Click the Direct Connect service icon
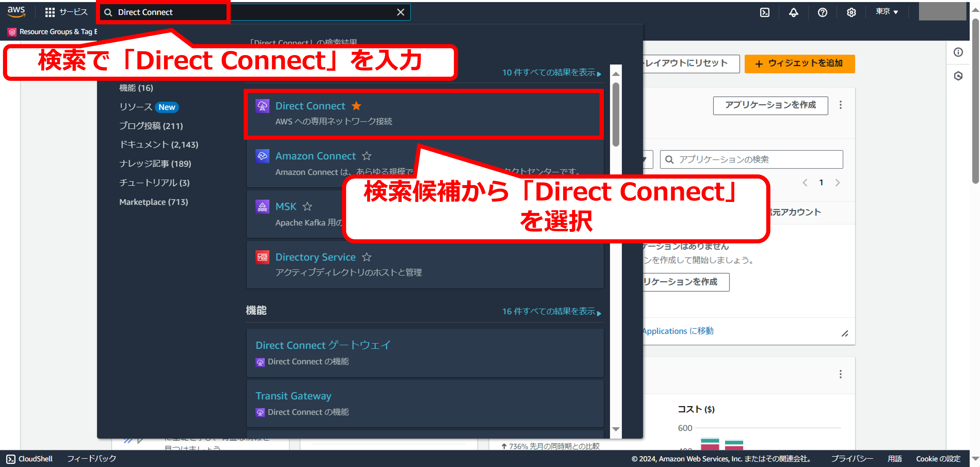980x467 pixels. pos(262,106)
